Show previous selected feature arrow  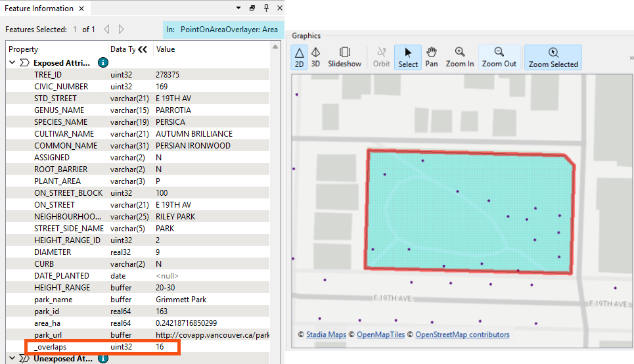point(106,29)
